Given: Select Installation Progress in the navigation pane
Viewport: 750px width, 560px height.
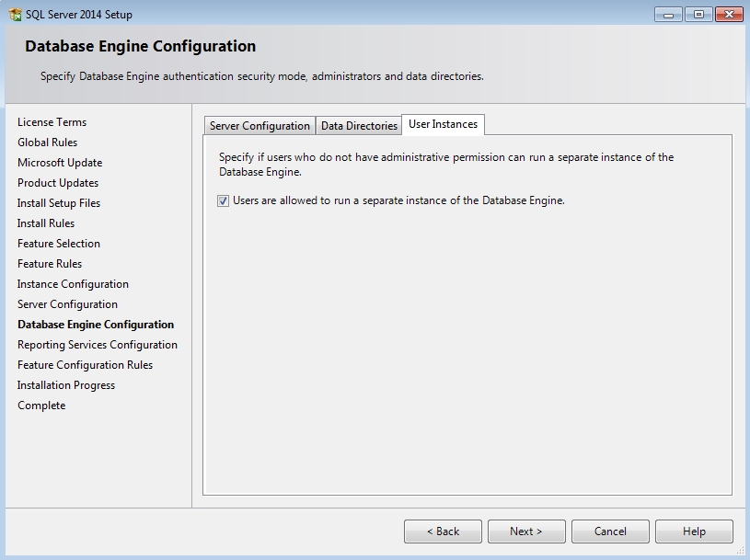Looking at the screenshot, I should 66,384.
